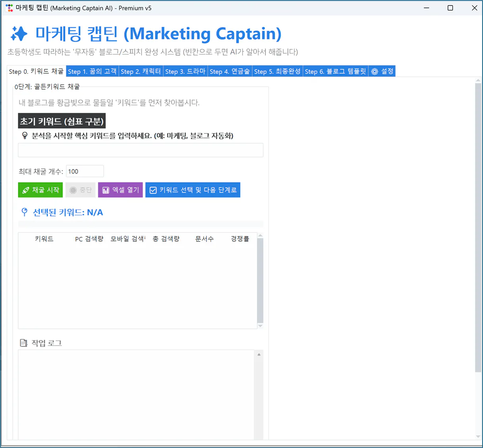Click the lightbulb icon beside 선택된 키워드: N/A
The image size is (483, 448).
pos(24,212)
